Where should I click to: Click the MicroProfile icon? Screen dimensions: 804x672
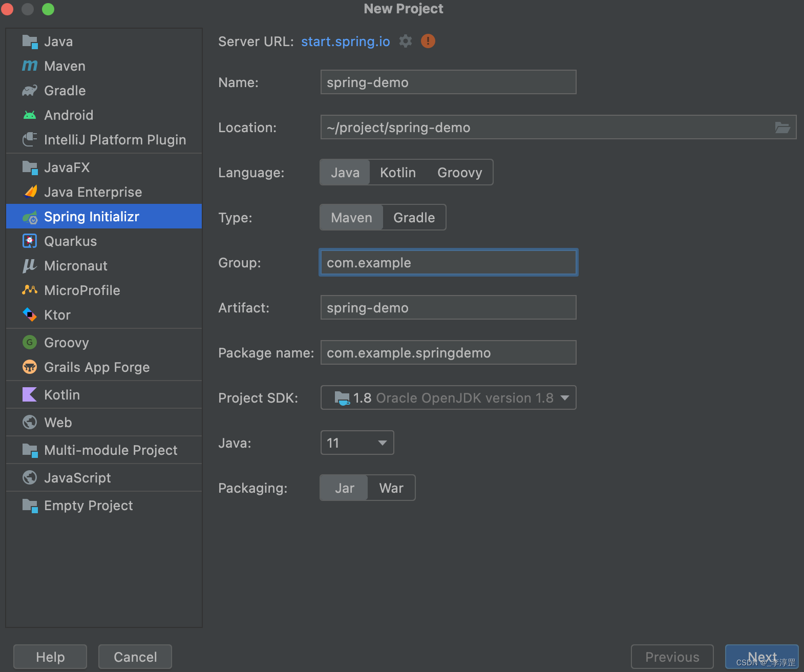tap(30, 290)
